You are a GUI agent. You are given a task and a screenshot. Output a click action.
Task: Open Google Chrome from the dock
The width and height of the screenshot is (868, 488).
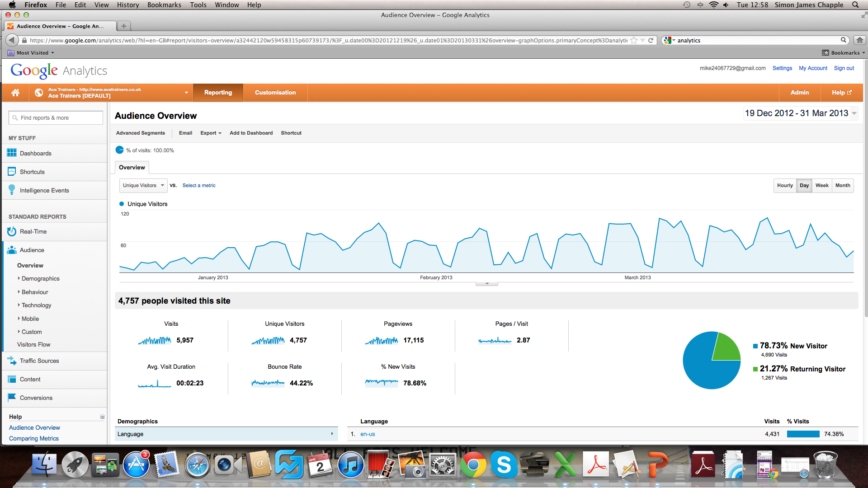pos(473,465)
